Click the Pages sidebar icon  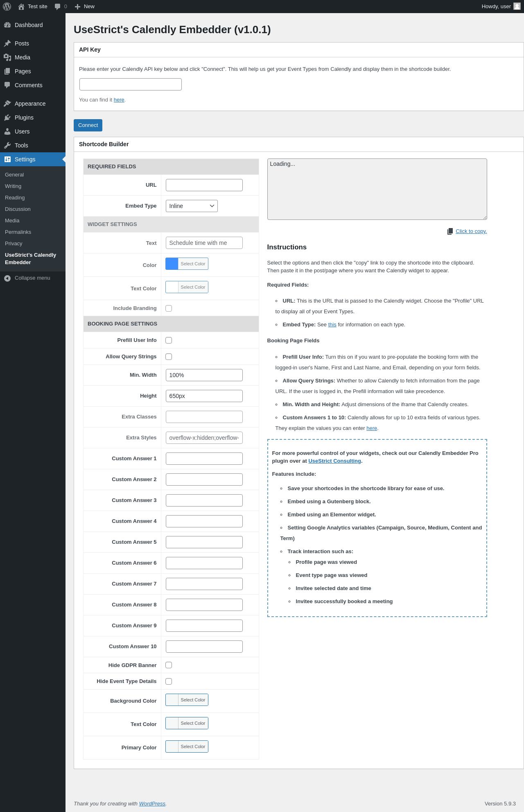pos(7,71)
